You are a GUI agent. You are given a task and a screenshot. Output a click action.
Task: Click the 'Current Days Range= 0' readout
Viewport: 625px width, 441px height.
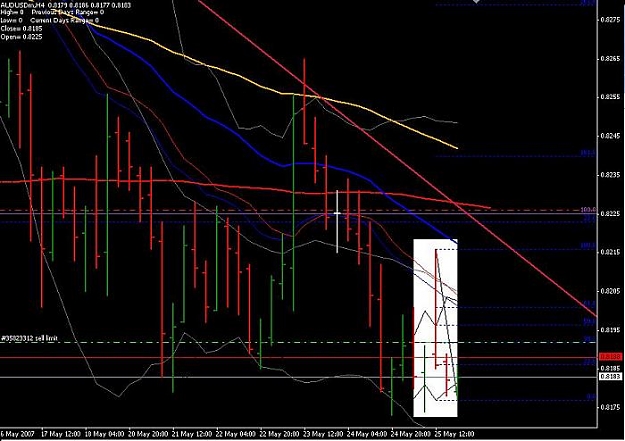coord(65,20)
